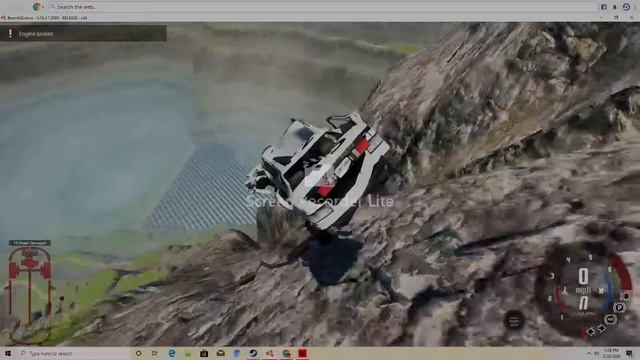Screen dimensions: 640x360
Task: Open the notification center icon
Action: [x=629, y=353]
